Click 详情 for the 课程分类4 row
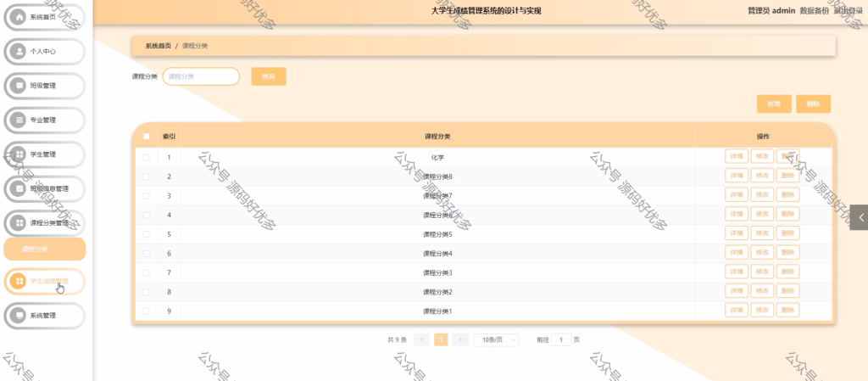Screen dimensions: 868x381 click(737, 253)
